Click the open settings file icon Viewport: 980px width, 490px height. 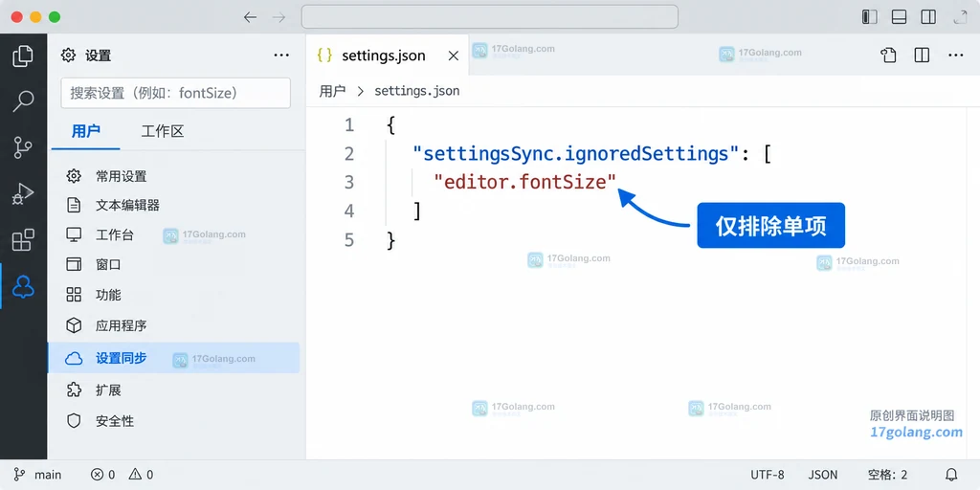point(888,55)
